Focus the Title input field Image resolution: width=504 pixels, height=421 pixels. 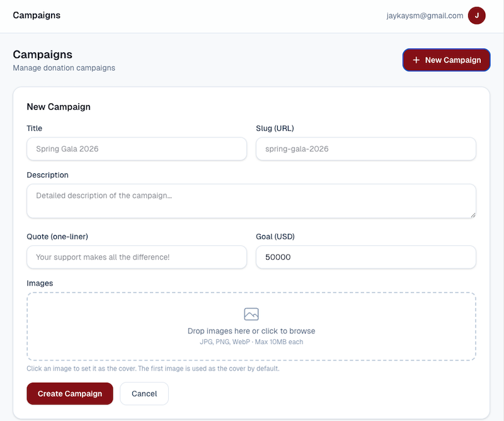click(137, 149)
